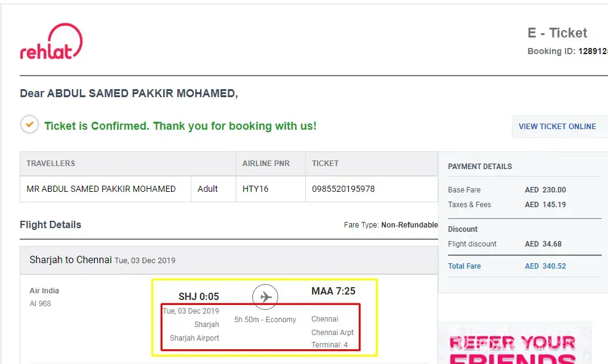The width and height of the screenshot is (608, 364).
Task: Click the traveller name in the table
Action: coord(101,189)
